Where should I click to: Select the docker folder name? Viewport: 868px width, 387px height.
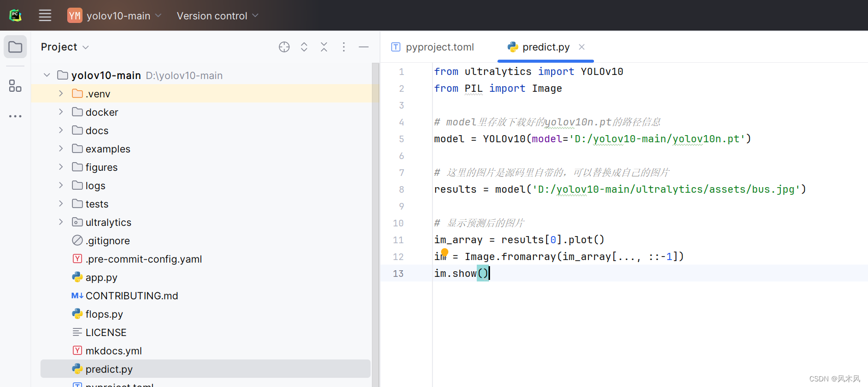(102, 112)
